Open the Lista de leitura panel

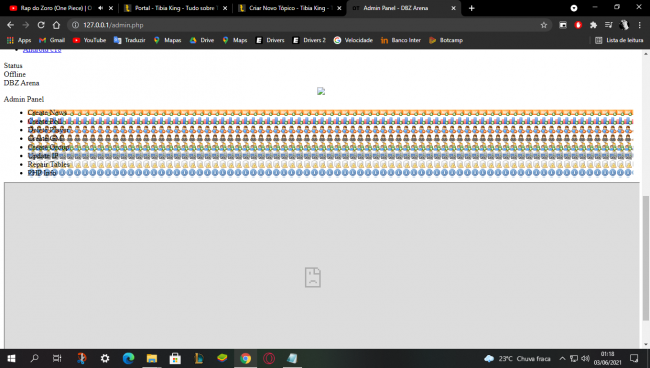click(619, 40)
